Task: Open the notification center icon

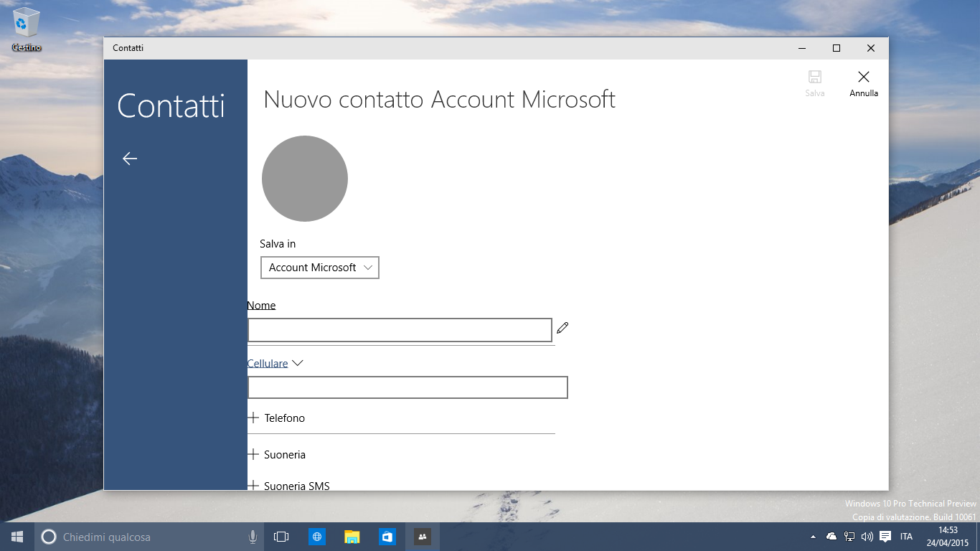Action: pyautogui.click(x=885, y=537)
